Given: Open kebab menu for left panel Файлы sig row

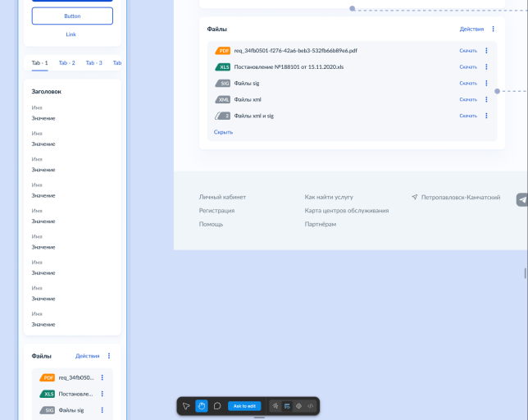Looking at the screenshot, I should tap(102, 410).
